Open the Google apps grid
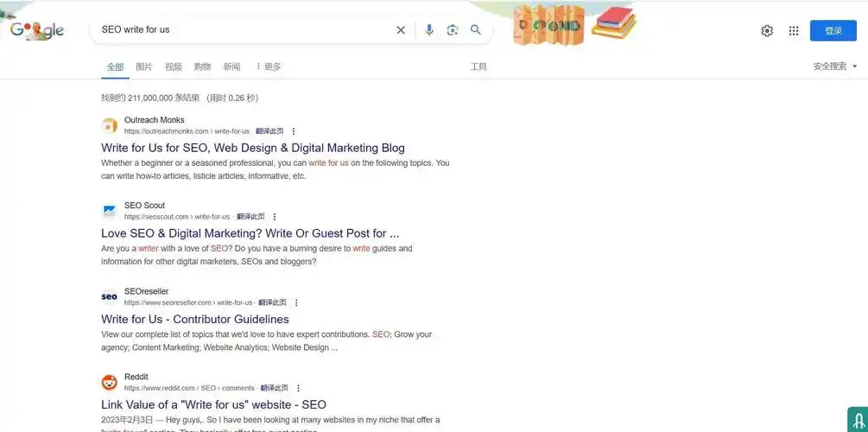The width and height of the screenshot is (868, 432). pos(794,31)
